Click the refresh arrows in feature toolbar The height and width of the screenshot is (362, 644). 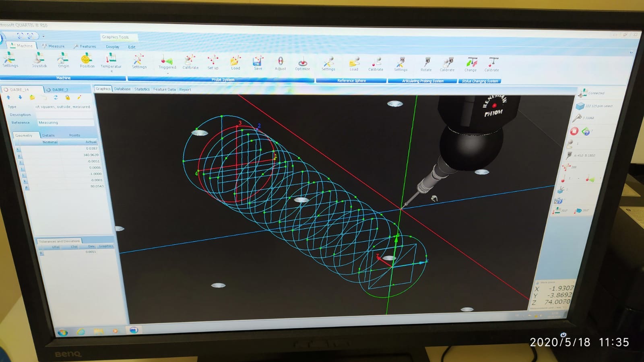point(56,97)
